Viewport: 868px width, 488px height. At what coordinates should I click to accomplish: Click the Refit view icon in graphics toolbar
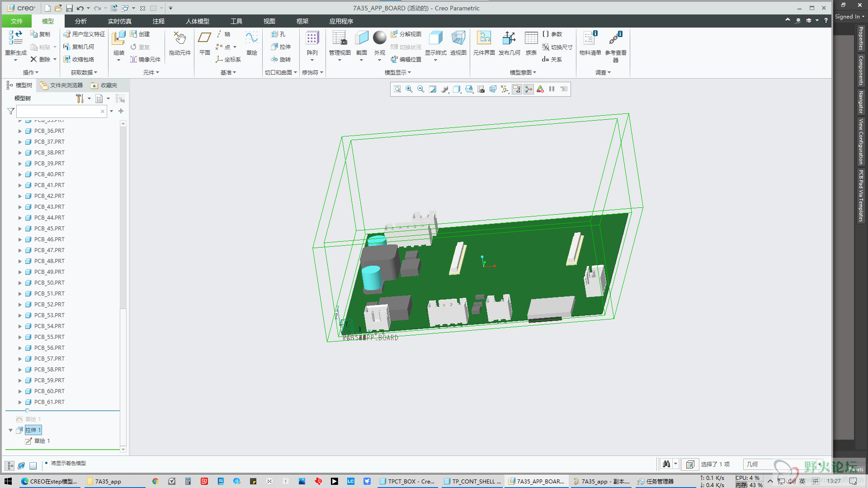397,89
